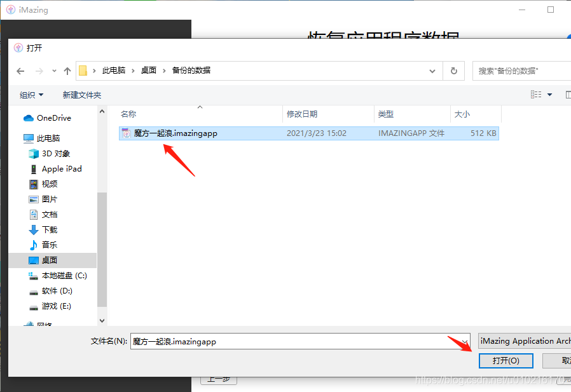Screen dimensions: 571x392
Task: Open 音乐 folder
Action: coord(50,245)
